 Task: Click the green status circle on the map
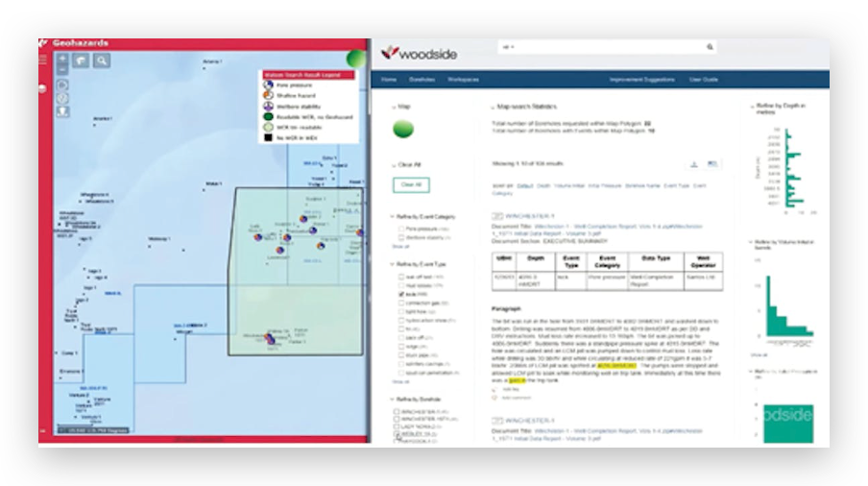click(356, 59)
